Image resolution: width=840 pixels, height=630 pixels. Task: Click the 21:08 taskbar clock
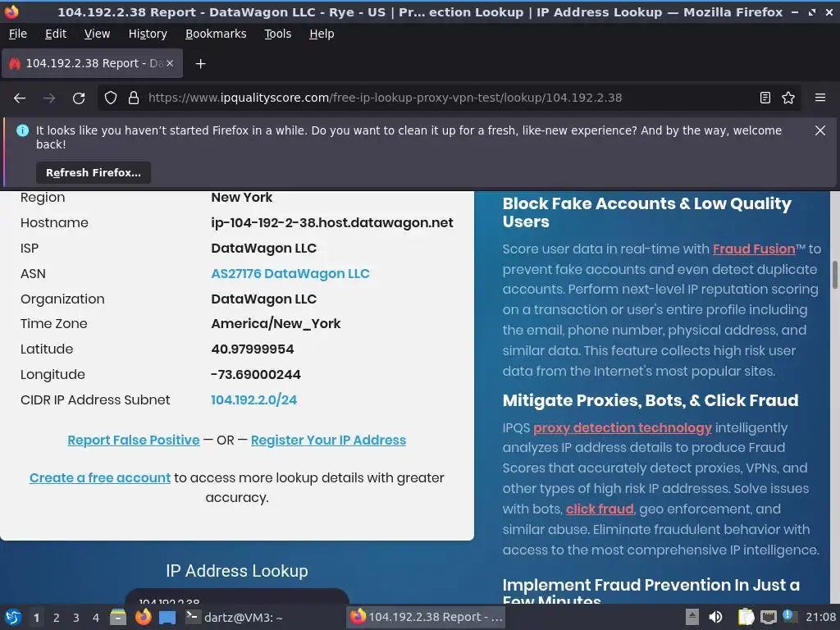(x=820, y=617)
